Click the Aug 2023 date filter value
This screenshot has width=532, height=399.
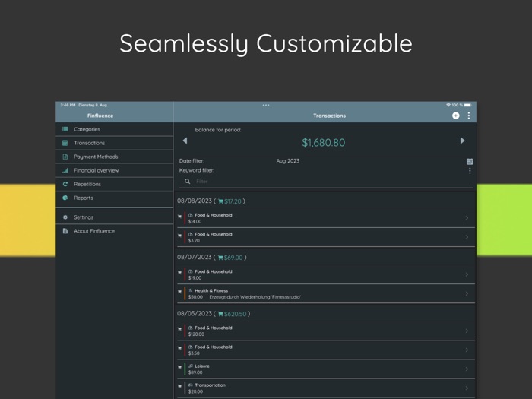coord(288,161)
